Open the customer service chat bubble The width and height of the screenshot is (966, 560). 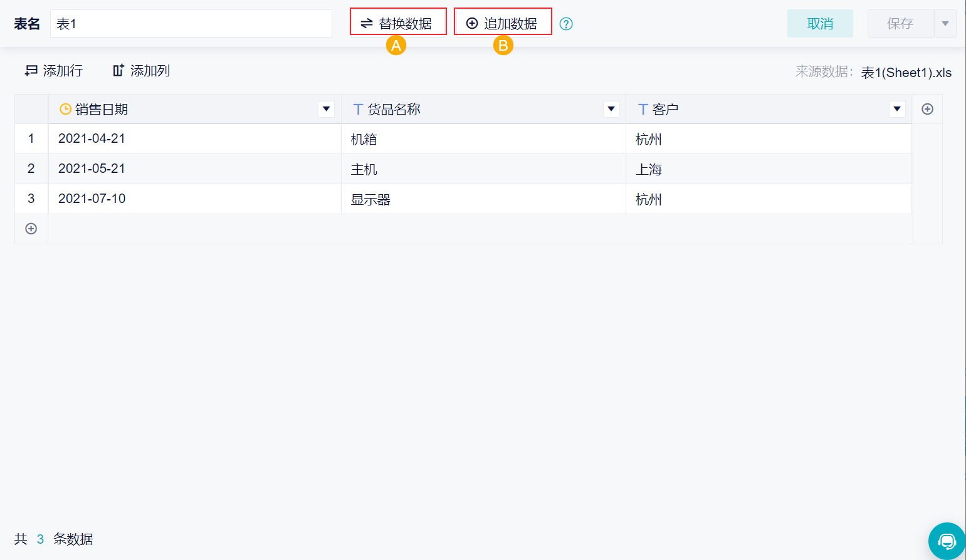point(947,541)
